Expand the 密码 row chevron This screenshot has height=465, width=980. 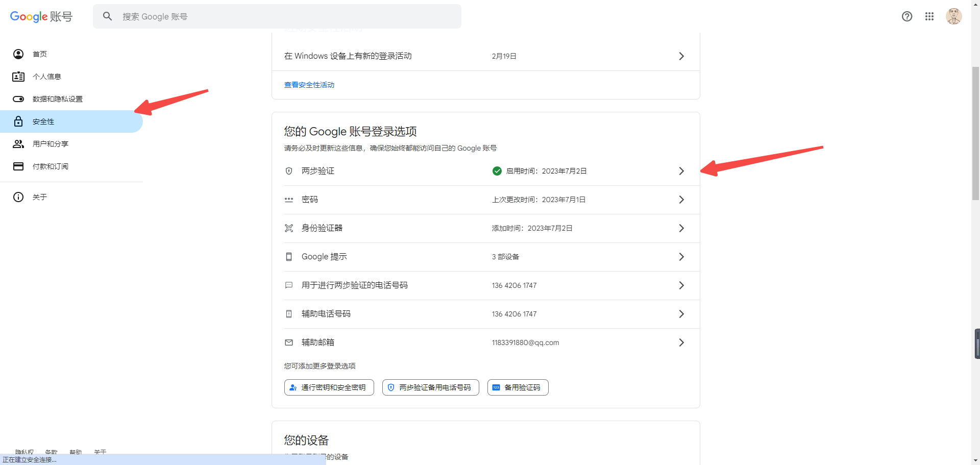point(681,200)
